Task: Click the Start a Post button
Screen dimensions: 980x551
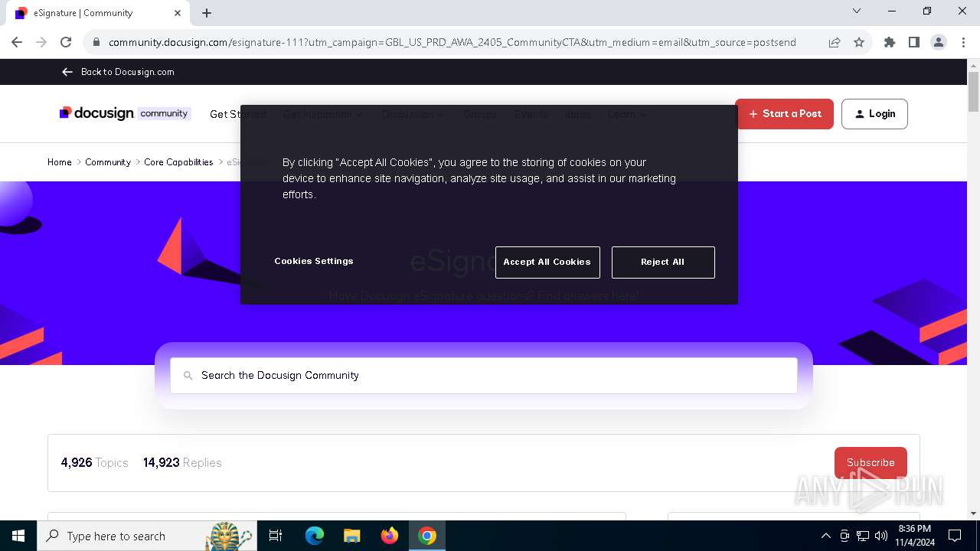Action: tap(784, 114)
